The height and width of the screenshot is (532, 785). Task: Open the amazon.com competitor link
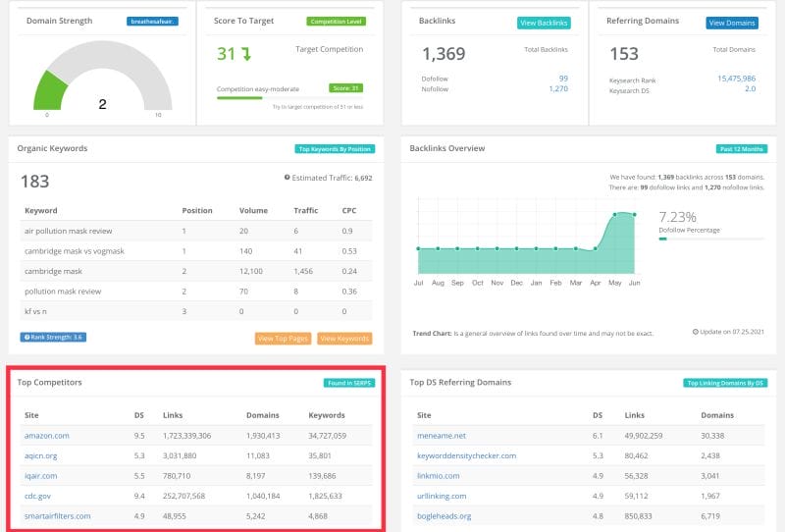[x=46, y=436]
